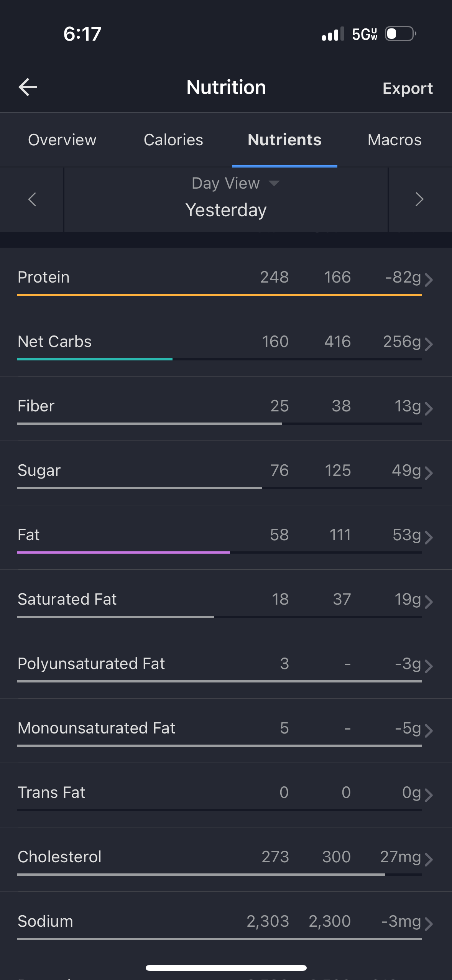Select the Polyunsaturated Fat row
The image size is (452, 980).
tap(226, 666)
